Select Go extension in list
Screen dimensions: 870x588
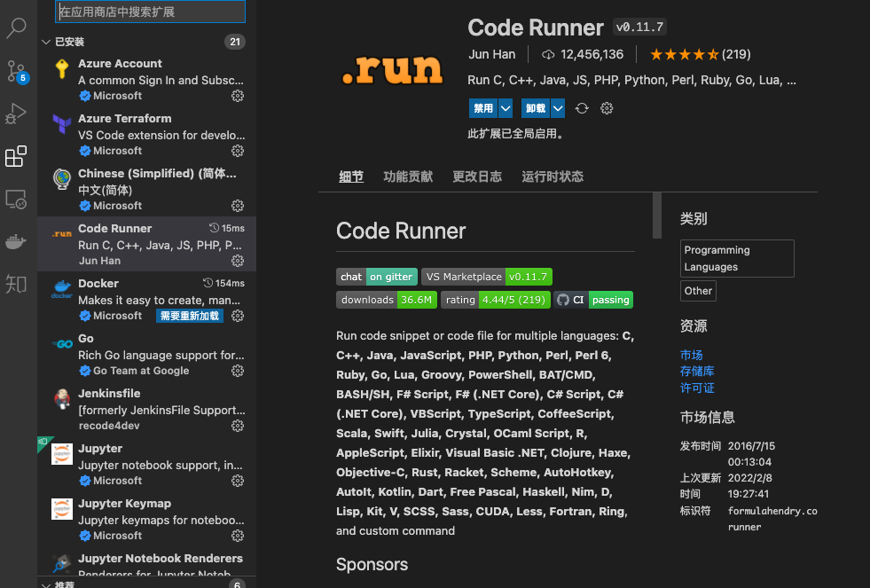(147, 354)
